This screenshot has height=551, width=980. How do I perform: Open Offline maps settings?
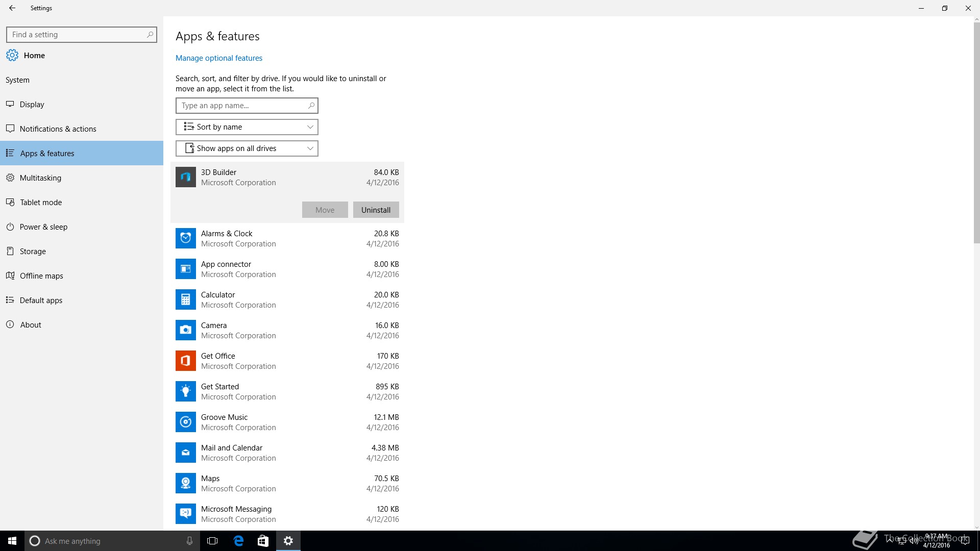tap(82, 275)
